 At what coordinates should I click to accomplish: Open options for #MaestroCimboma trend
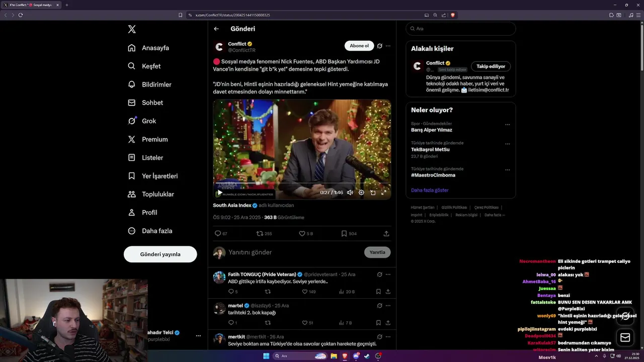[507, 170]
